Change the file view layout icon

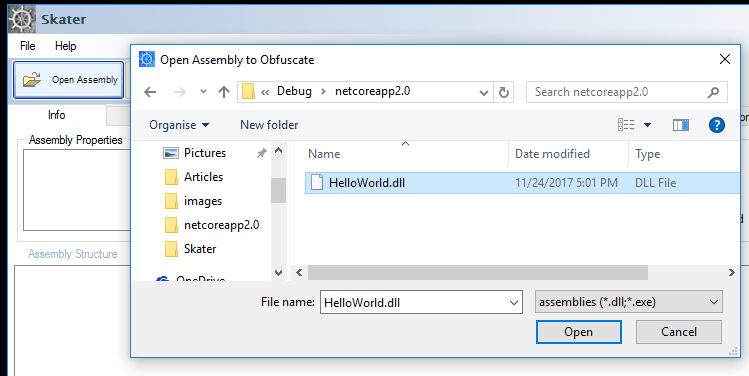coord(626,125)
